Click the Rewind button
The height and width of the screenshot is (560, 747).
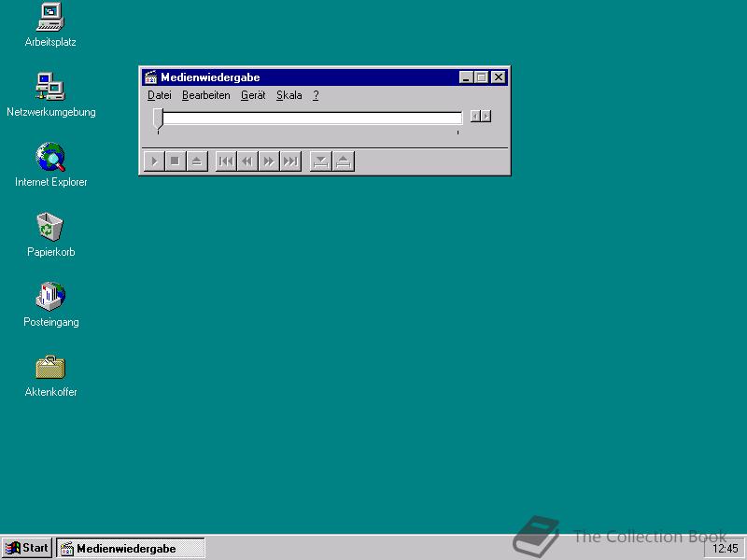(x=247, y=161)
